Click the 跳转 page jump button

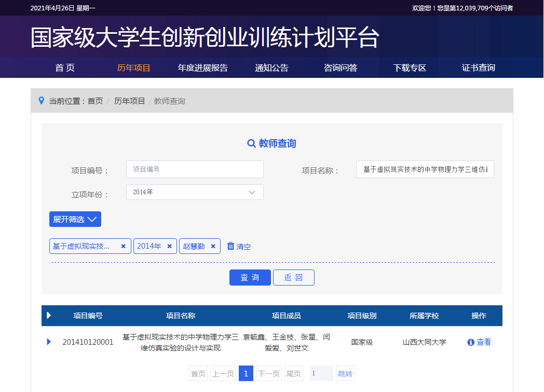coord(345,374)
